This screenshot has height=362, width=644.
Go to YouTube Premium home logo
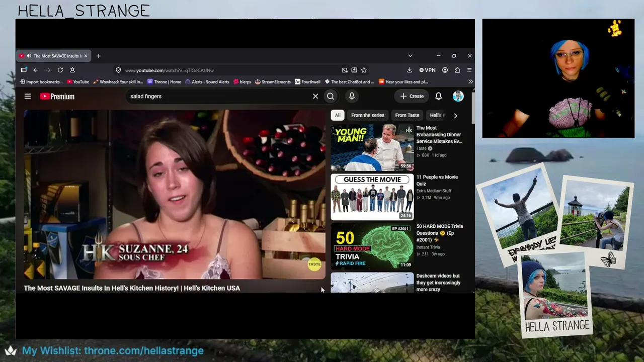(x=57, y=96)
